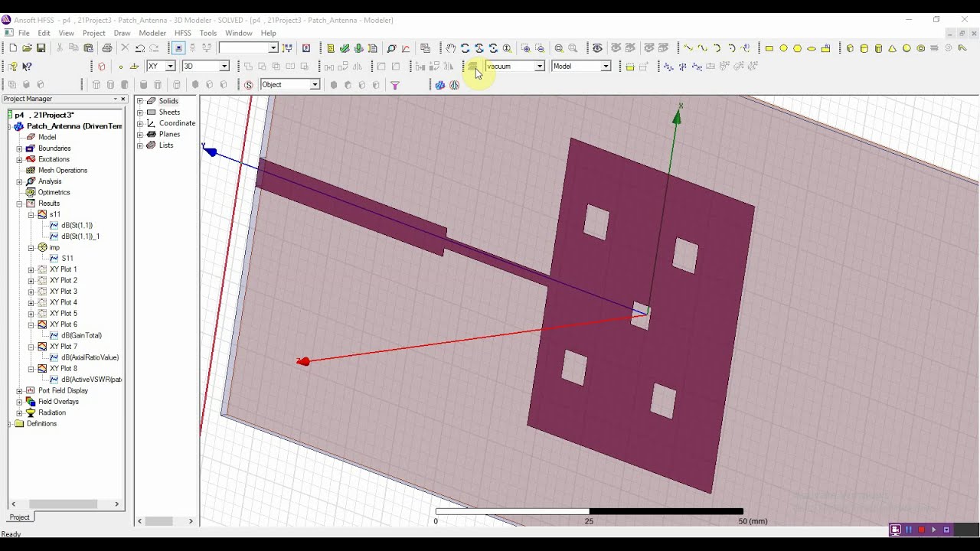
Task: Open the 3D movement mode dropdown
Action: [x=224, y=67]
